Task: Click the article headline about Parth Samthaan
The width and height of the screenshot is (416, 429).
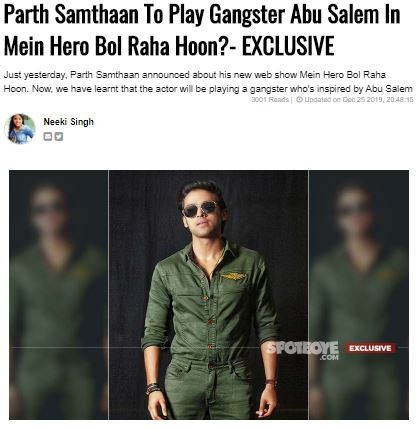Action: (202, 30)
